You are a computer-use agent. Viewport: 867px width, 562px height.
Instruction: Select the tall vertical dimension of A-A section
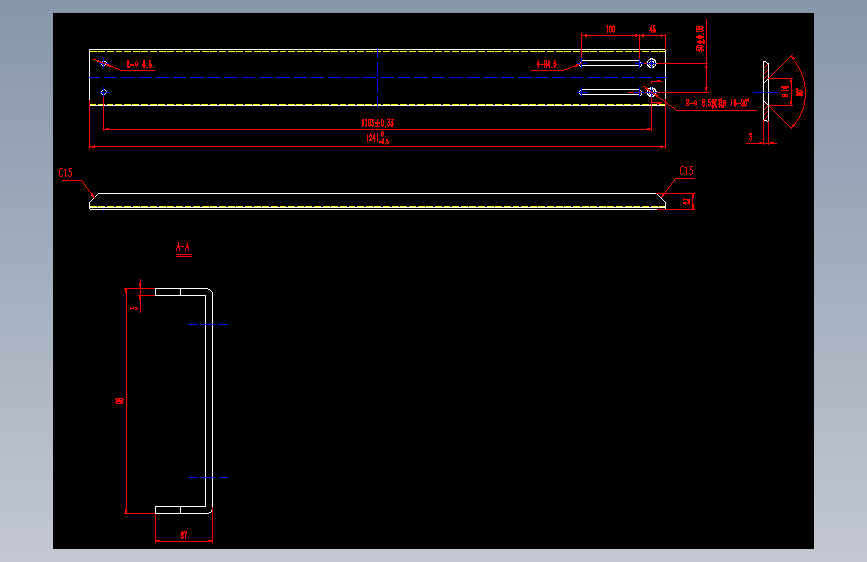(119, 401)
